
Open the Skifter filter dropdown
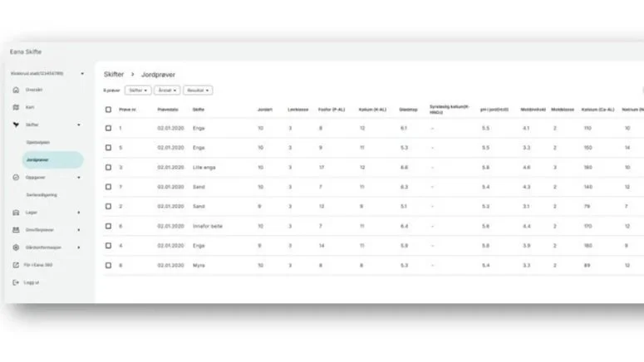click(x=138, y=90)
